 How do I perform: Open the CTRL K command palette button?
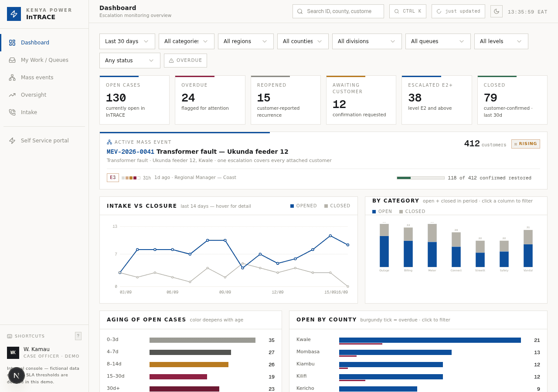click(408, 11)
